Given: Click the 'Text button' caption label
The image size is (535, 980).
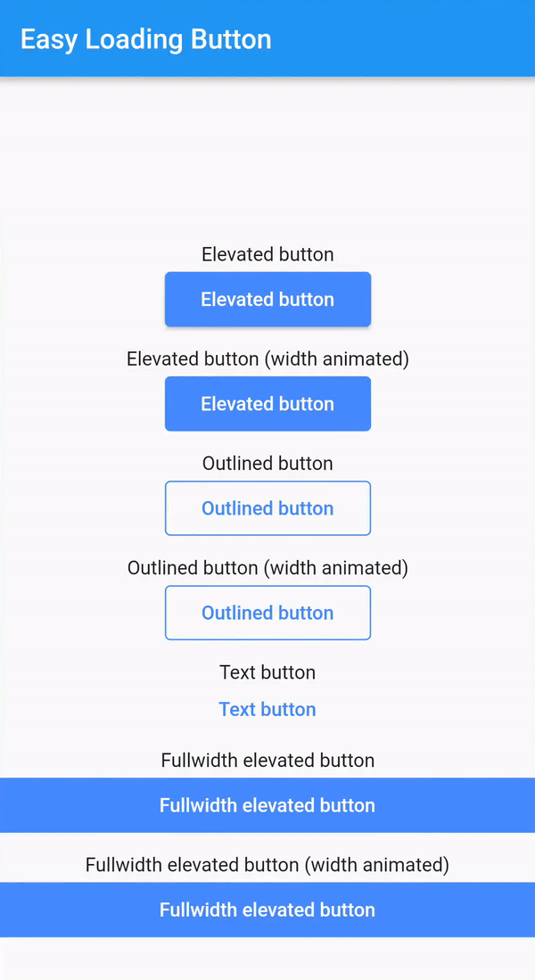Looking at the screenshot, I should click(x=267, y=671).
